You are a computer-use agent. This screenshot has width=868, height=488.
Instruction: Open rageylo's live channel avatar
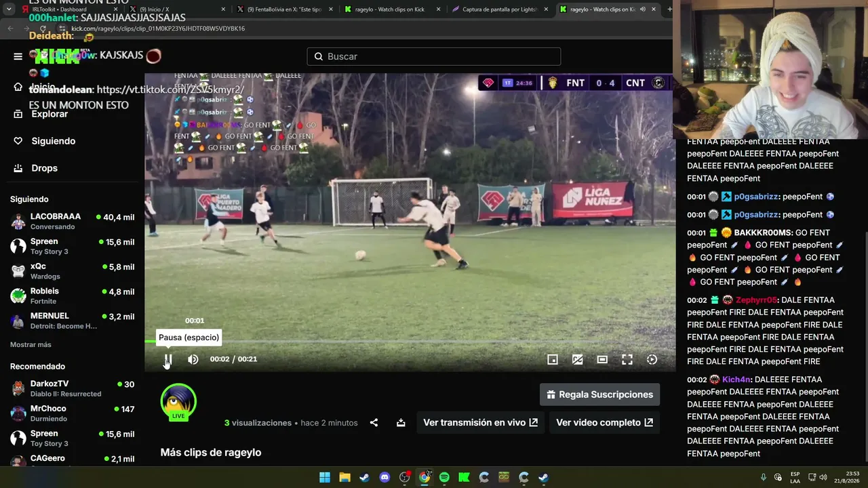178,402
